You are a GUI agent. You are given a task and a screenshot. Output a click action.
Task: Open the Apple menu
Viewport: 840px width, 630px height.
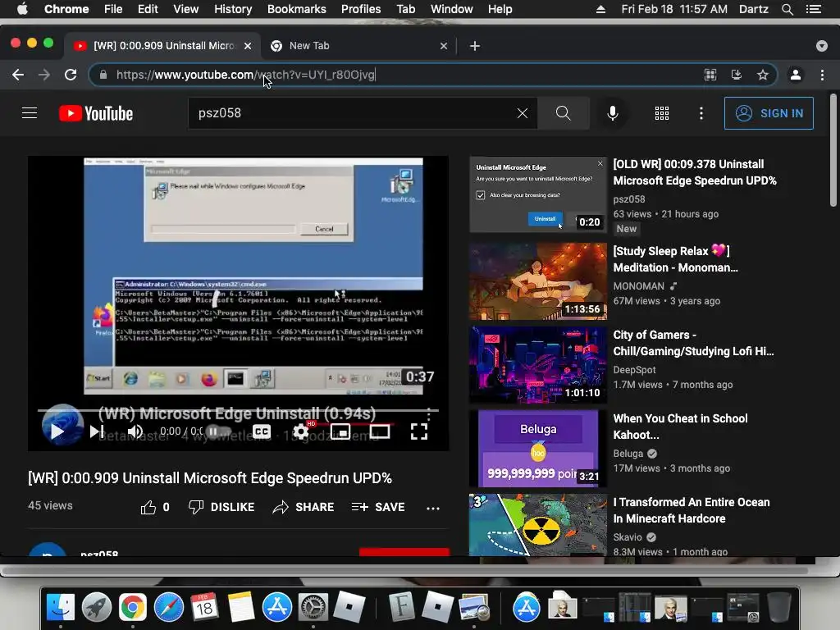click(22, 9)
